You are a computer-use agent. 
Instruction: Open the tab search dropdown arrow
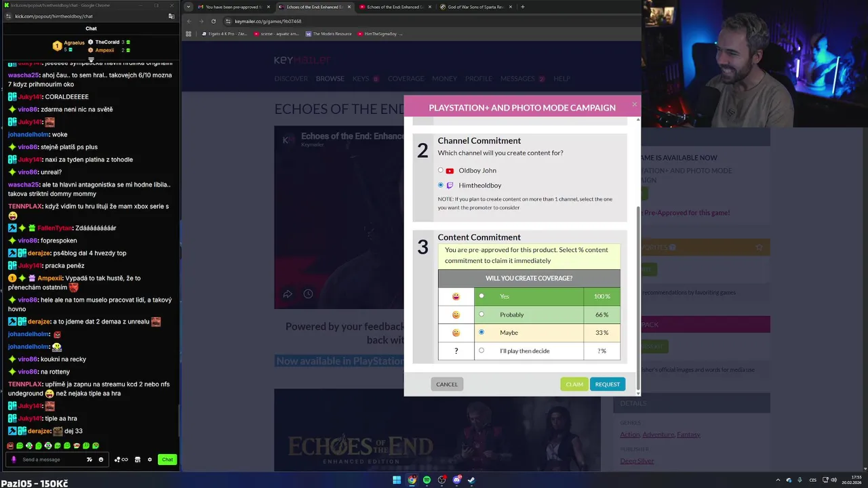[188, 7]
